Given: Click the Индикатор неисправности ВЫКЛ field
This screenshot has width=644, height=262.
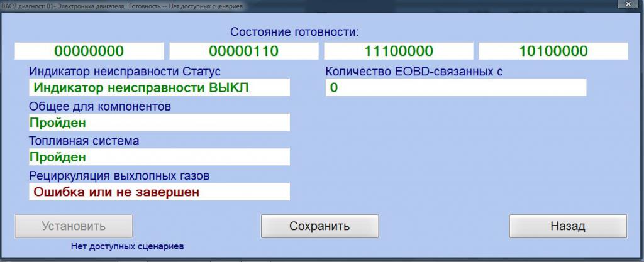Looking at the screenshot, I should point(159,88).
